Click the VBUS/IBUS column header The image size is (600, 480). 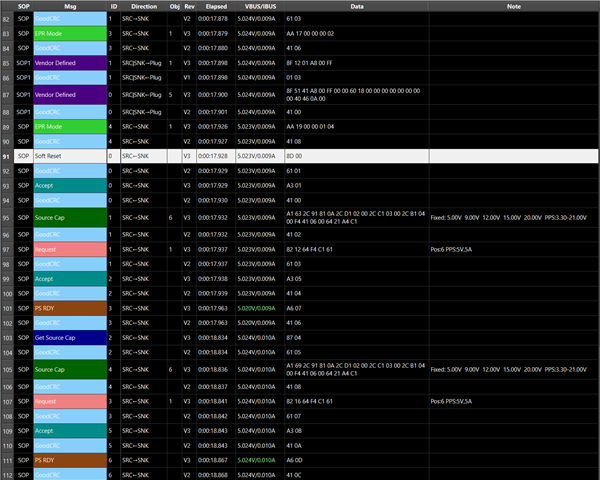tap(260, 6)
